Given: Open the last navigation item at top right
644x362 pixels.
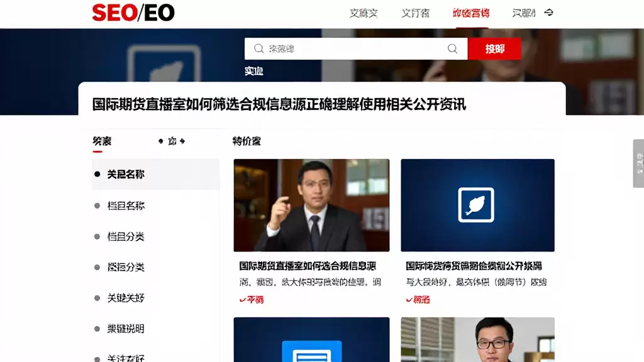Looking at the screenshot, I should pos(524,13).
